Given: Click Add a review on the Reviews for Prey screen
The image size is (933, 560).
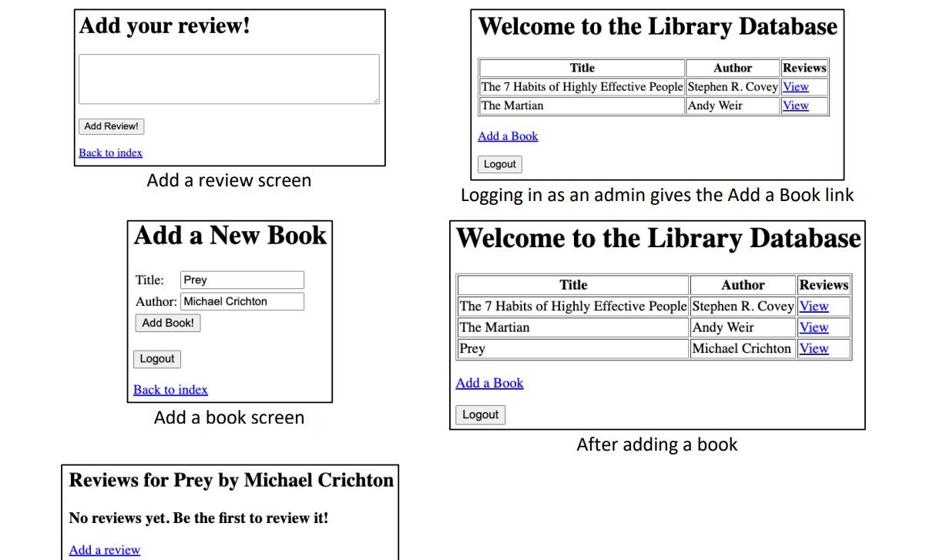Looking at the screenshot, I should 103,548.
